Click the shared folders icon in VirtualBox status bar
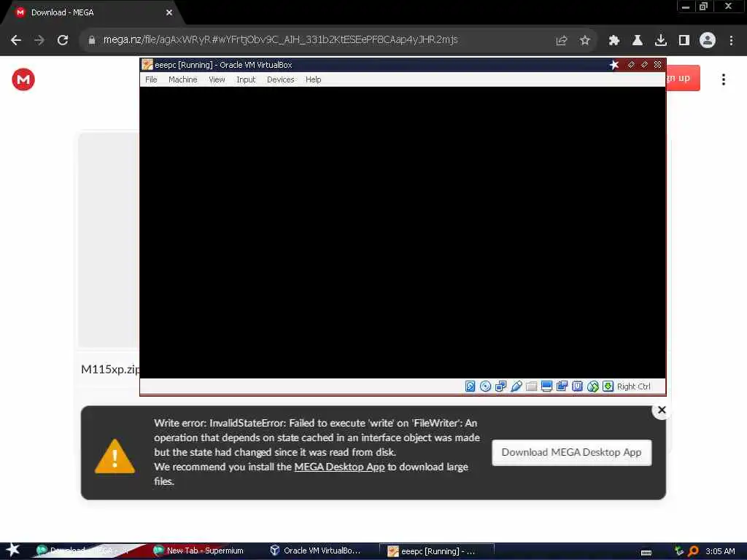This screenshot has height=560, width=747. pos(531,386)
